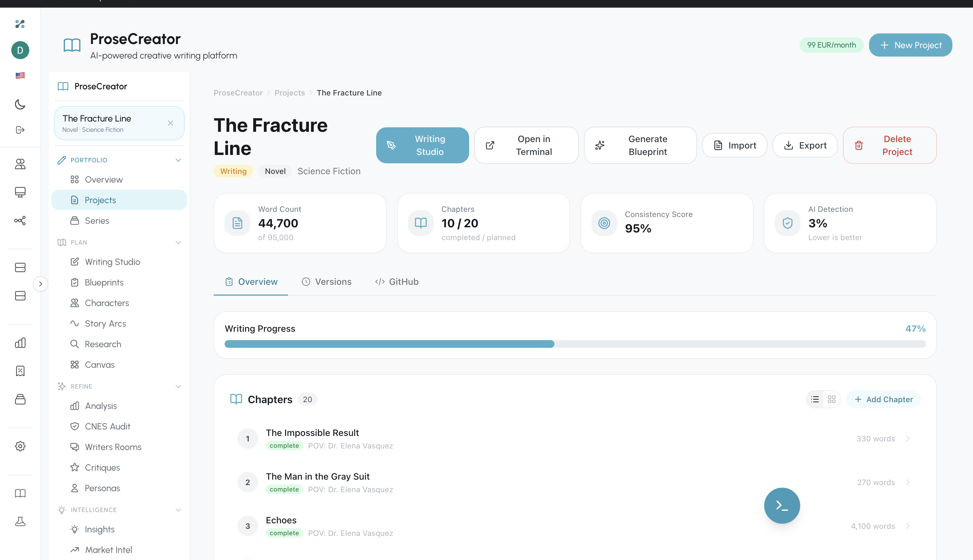973x560 pixels.
Task: Switch chapters to grid view
Action: (x=831, y=399)
